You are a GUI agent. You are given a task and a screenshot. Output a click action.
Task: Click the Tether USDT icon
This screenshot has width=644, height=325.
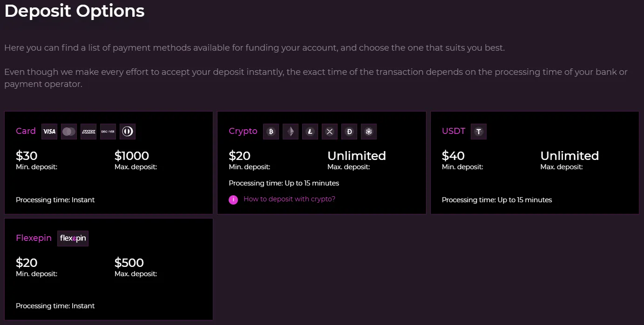click(x=479, y=132)
